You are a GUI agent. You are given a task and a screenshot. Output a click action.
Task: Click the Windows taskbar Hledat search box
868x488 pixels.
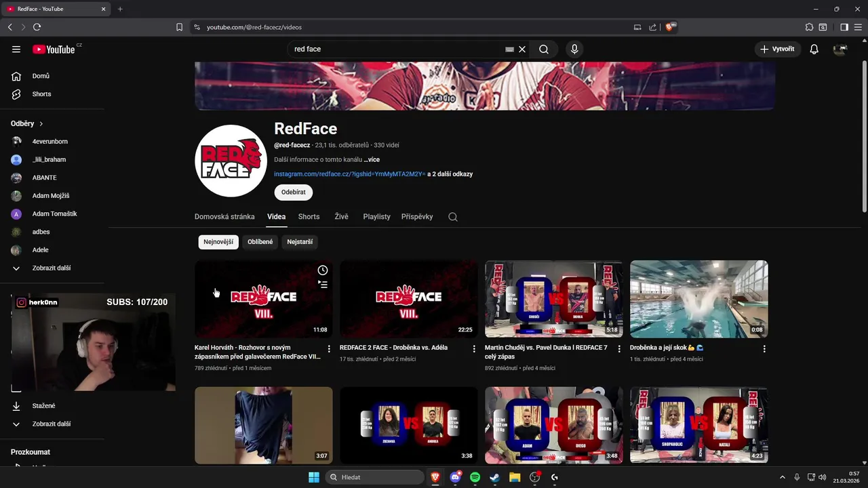coord(374,477)
